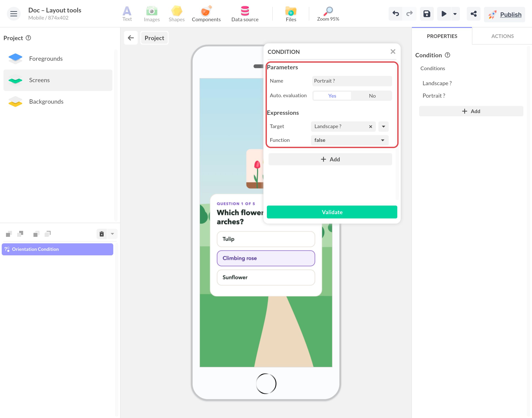This screenshot has height=418, width=532.
Task: Set Auto. evaluation to Yes
Action: tap(332, 96)
